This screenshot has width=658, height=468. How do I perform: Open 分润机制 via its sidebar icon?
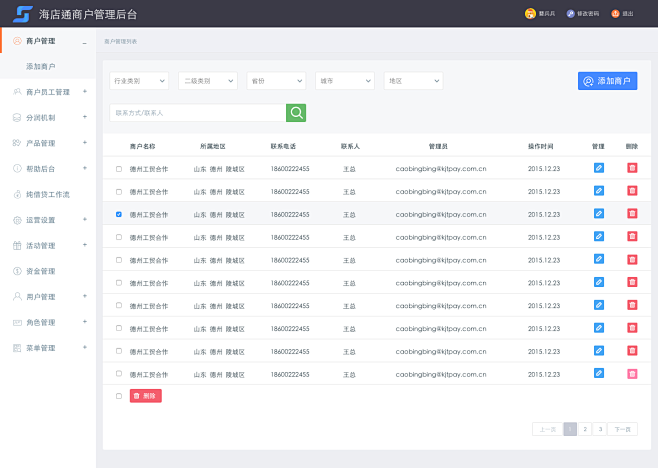(17, 118)
